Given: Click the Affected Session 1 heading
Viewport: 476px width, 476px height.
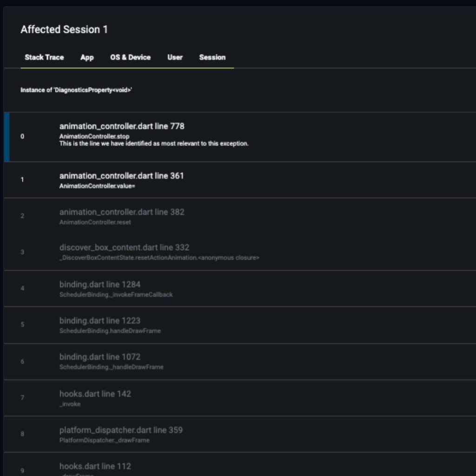Looking at the screenshot, I should [x=64, y=29].
